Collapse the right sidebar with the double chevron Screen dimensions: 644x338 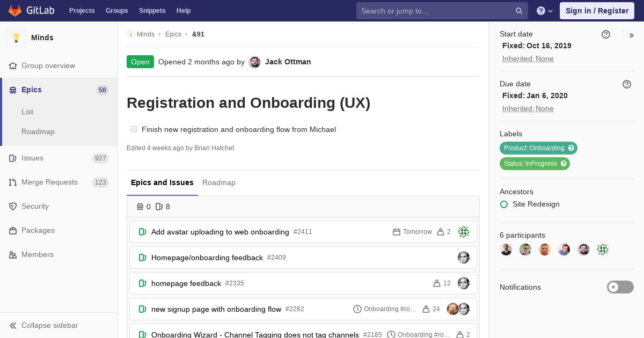click(632, 35)
